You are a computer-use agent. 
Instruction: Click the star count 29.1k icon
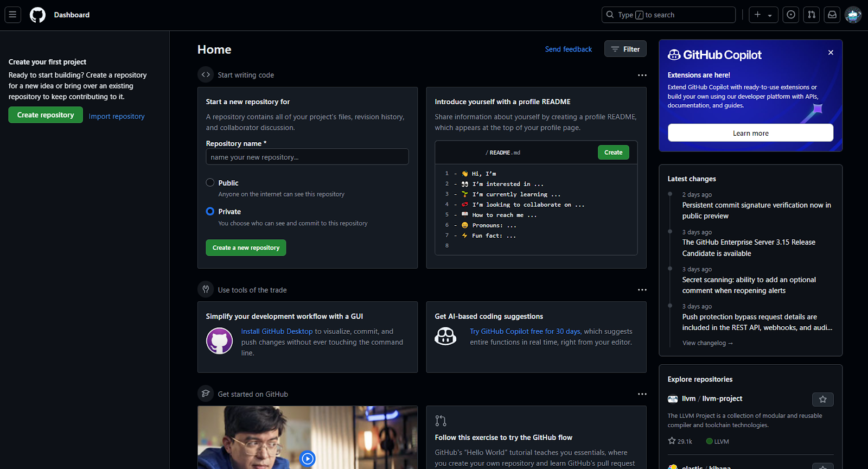[x=672, y=441]
